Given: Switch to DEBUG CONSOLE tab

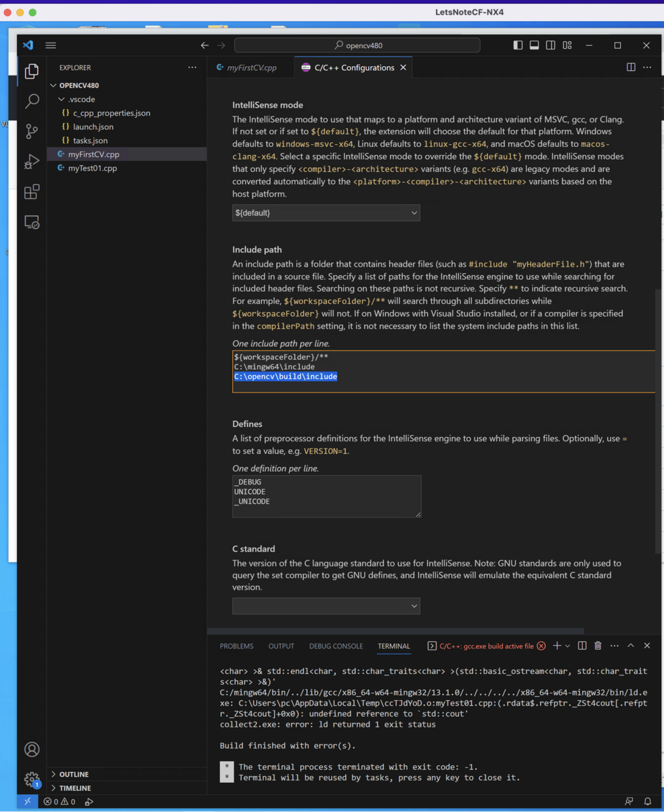Looking at the screenshot, I should (336, 646).
